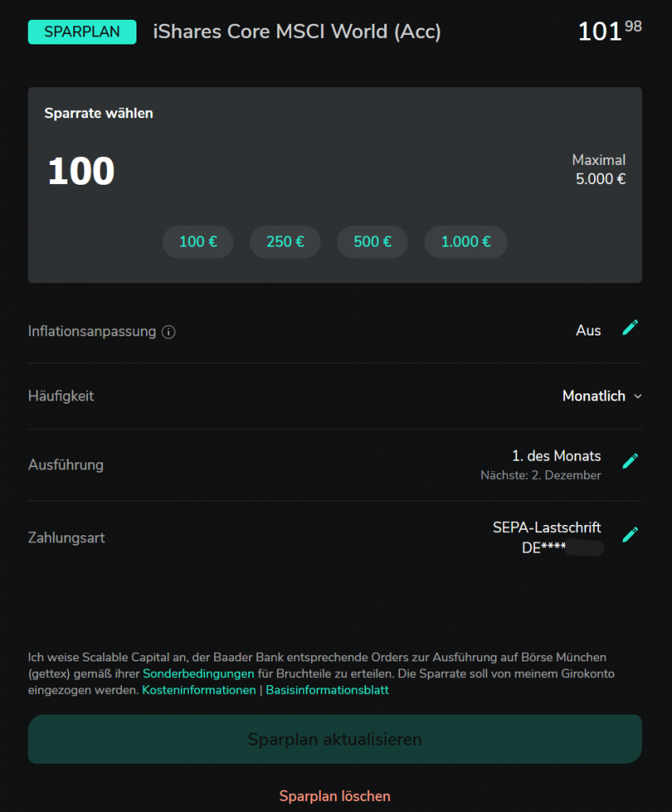672x812 pixels.
Task: Click the savings rate input showing 100
Action: pyautogui.click(x=80, y=170)
